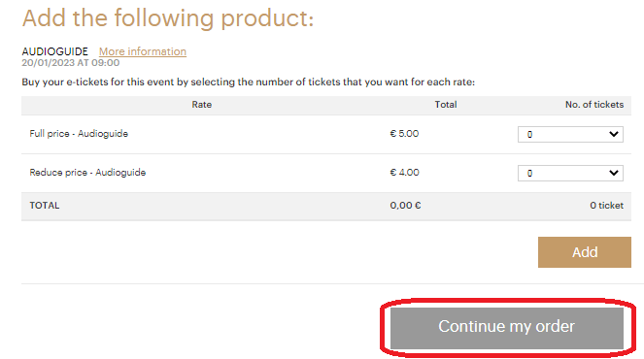This screenshot has height=359, width=644.
Task: Expand Full price Audioguide ticket quantity dropdown
Action: point(570,134)
